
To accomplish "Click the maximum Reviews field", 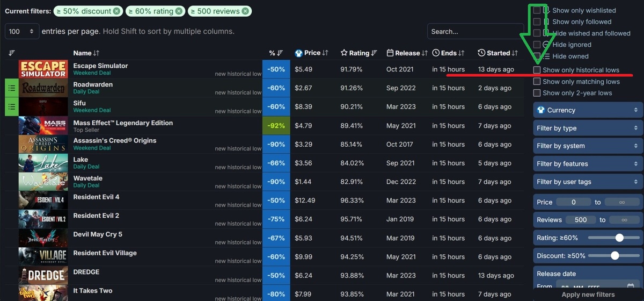I will click(625, 220).
